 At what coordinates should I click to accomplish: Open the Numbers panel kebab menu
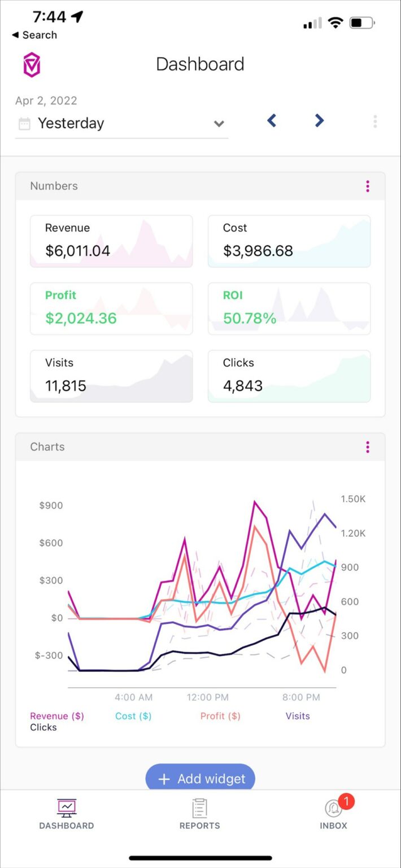(368, 186)
